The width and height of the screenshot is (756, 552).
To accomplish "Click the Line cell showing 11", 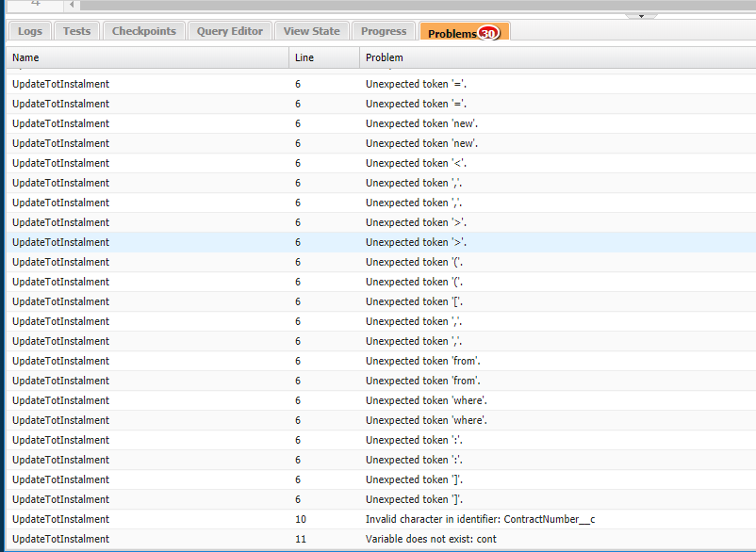I will tap(301, 539).
